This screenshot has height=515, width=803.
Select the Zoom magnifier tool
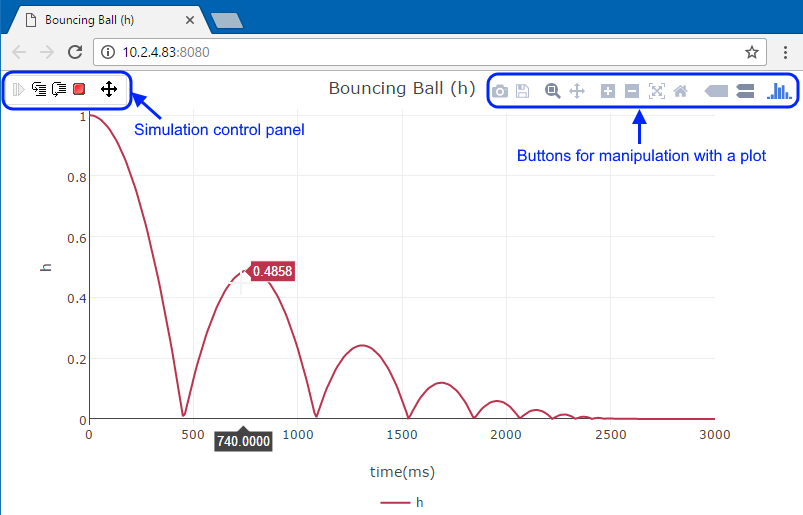coord(552,91)
